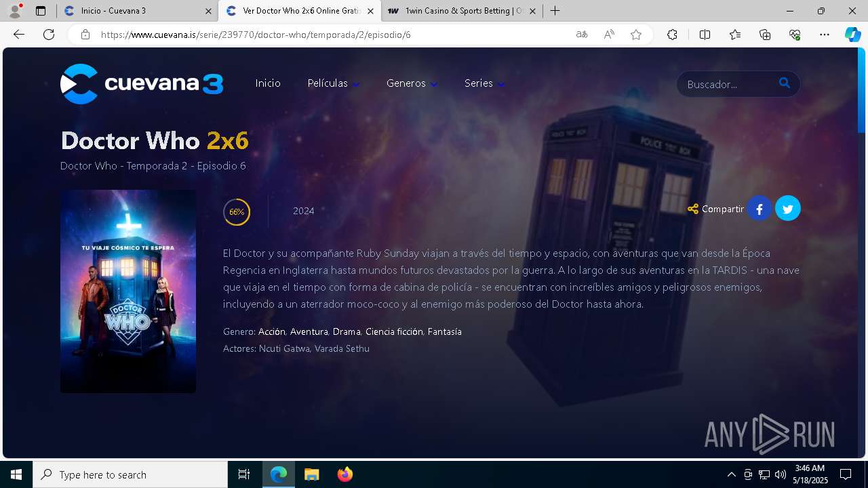This screenshot has height=488, width=868.
Task: Open Settings and more menu
Action: pyautogui.click(x=825, y=35)
